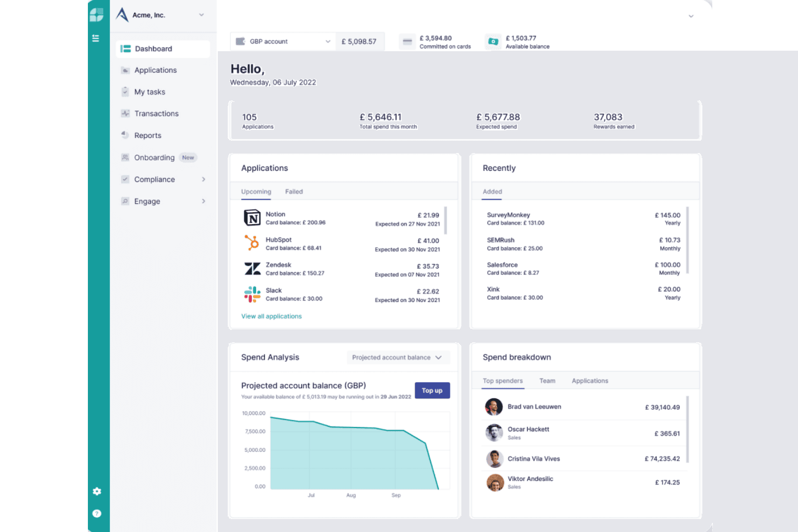Click the Zendesk app logo
The width and height of the screenshot is (798, 532).
coord(252,268)
